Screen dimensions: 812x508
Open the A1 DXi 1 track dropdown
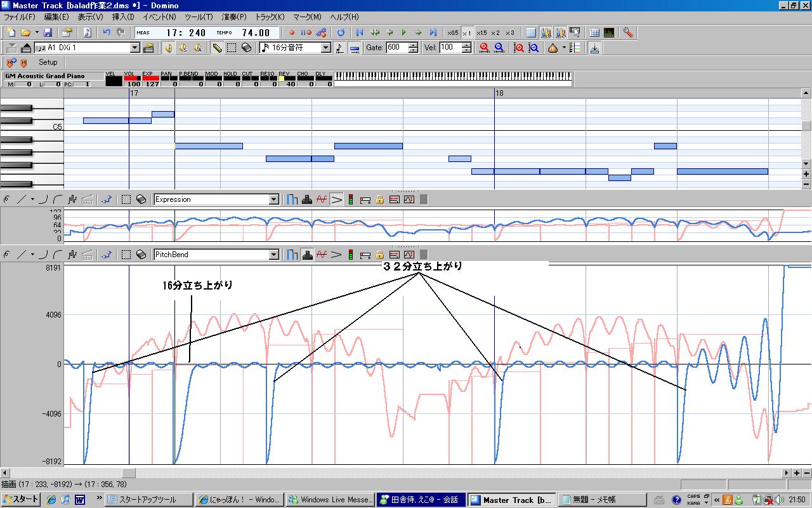[135, 48]
